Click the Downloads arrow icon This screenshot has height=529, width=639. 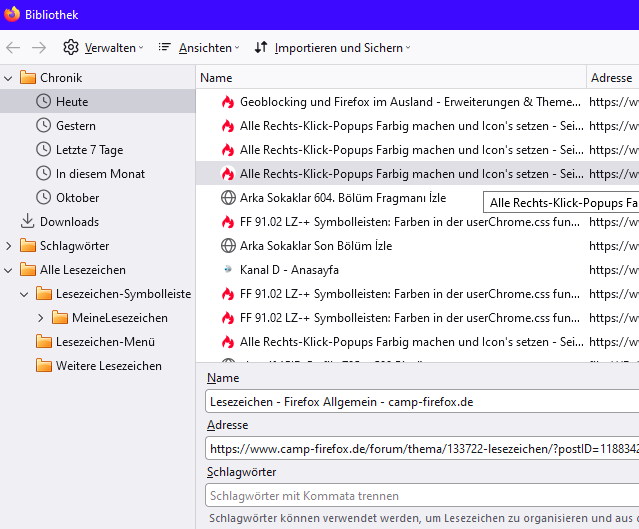tap(28, 221)
